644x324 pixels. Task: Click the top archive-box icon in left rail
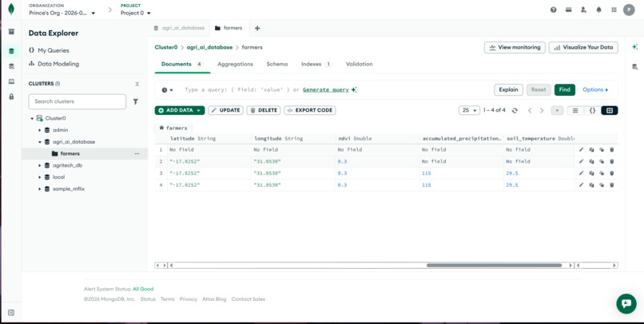point(11,32)
